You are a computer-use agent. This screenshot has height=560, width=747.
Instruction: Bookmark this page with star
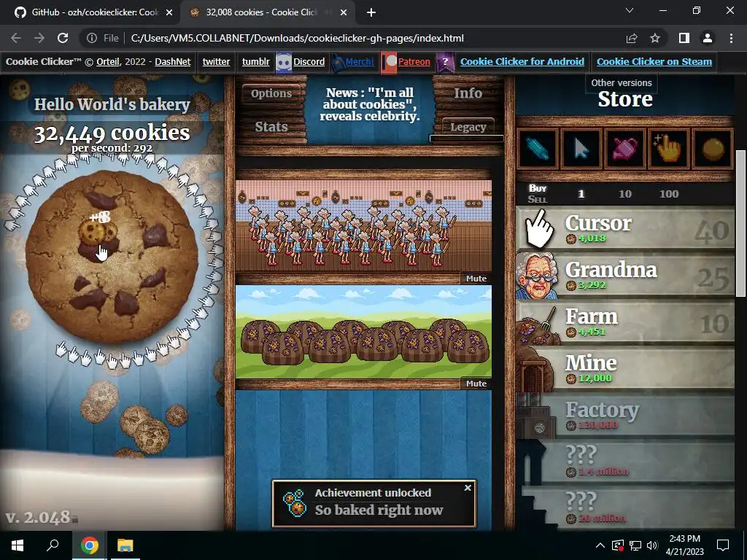[x=655, y=38]
